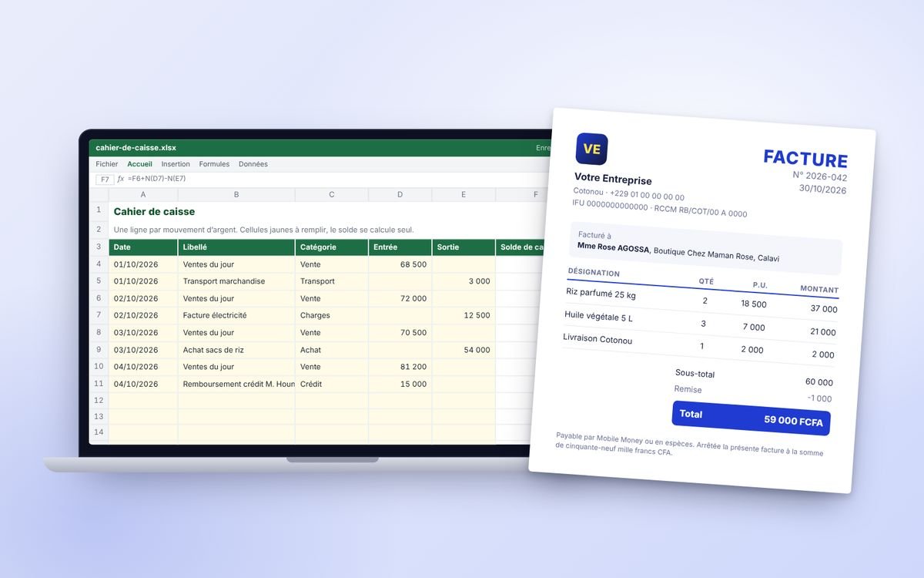Click the Livraison Cotonou line
The image size is (924, 578).
tap(598, 339)
